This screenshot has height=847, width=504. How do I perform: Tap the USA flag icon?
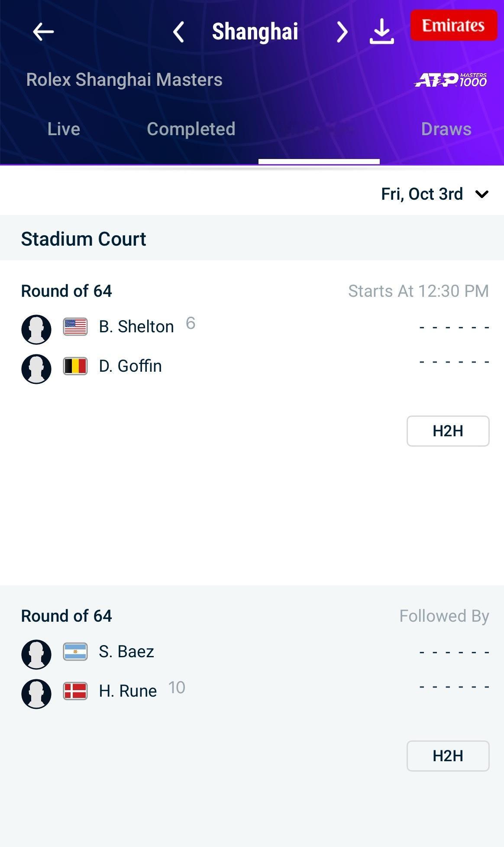(x=75, y=327)
